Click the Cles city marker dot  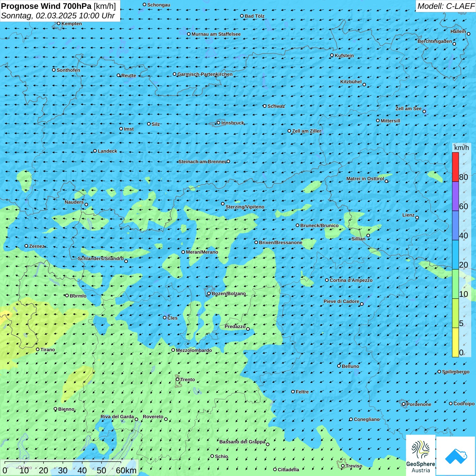click(x=165, y=318)
